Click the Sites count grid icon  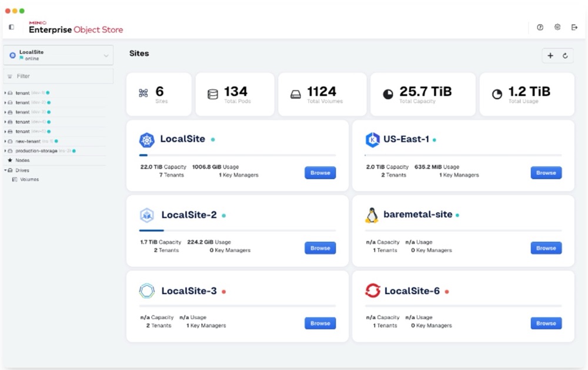(x=143, y=93)
